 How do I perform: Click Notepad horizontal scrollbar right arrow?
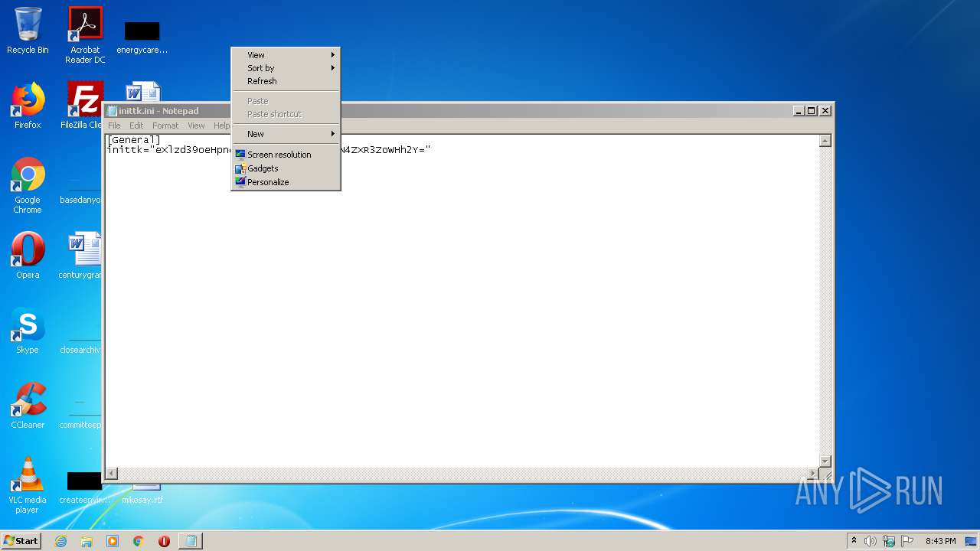tap(813, 474)
